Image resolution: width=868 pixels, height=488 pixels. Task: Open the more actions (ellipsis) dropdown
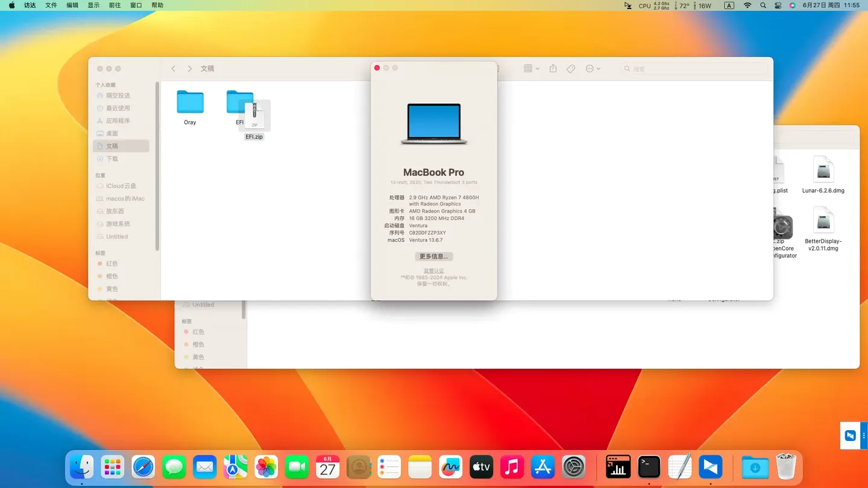coord(593,69)
